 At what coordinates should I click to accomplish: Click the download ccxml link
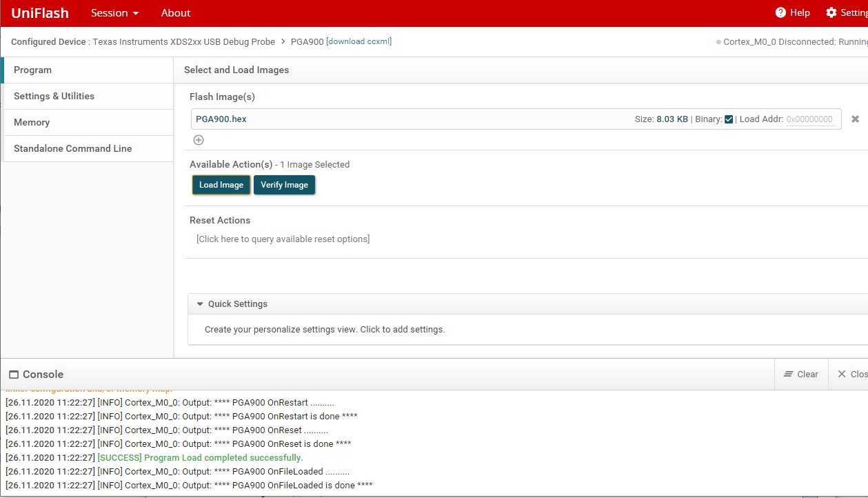click(359, 41)
